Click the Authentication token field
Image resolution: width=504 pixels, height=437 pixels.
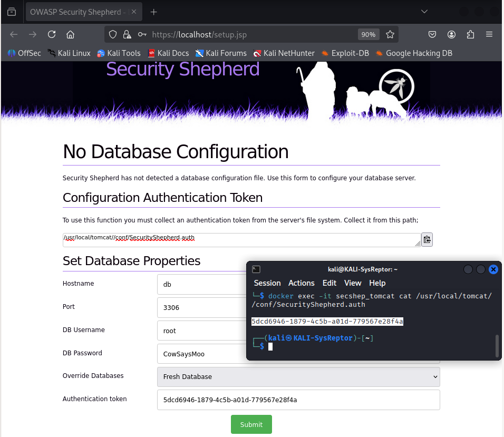pyautogui.click(x=298, y=400)
